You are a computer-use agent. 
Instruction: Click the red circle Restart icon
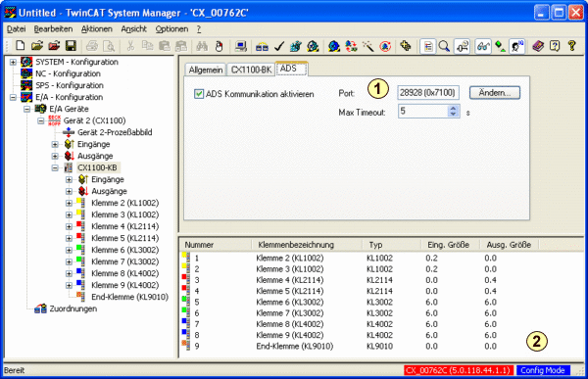pos(385,46)
